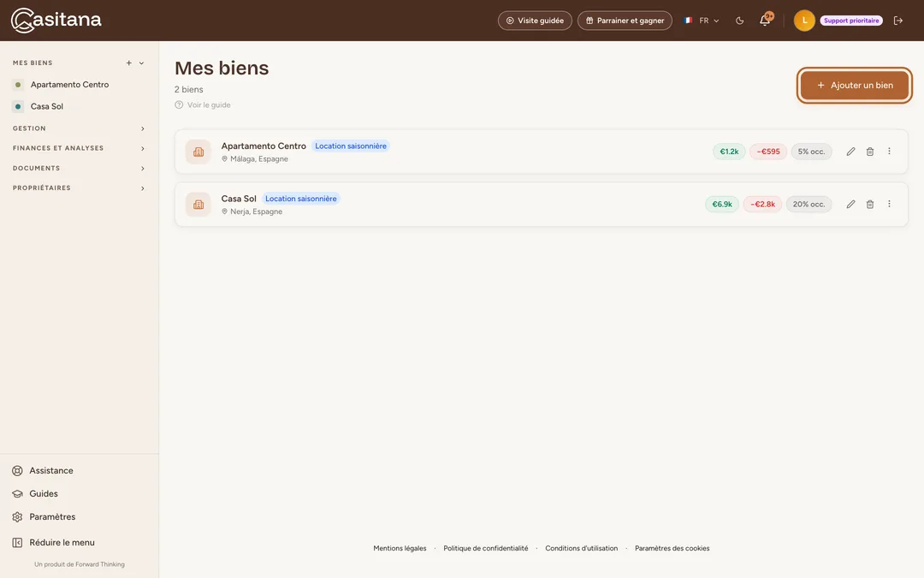Click Location saisonnière tag on Casa Sol
The height and width of the screenshot is (578, 924).
[301, 199]
